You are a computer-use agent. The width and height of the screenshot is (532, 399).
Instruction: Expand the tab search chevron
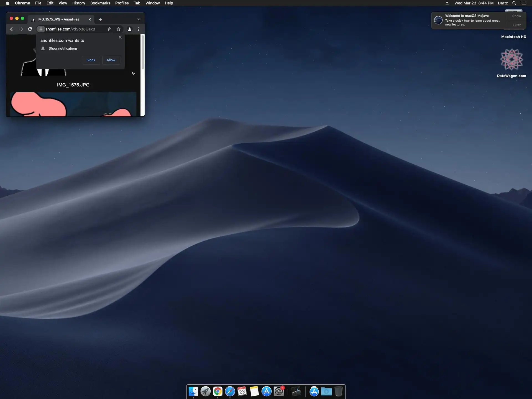(x=138, y=19)
